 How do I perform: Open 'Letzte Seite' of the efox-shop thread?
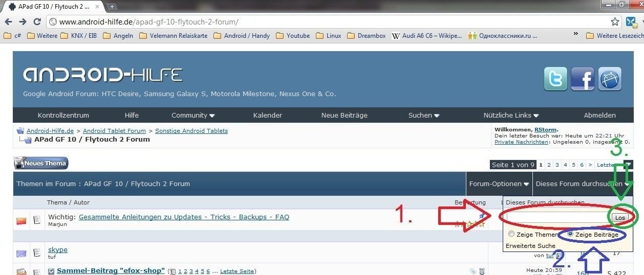coord(237,271)
